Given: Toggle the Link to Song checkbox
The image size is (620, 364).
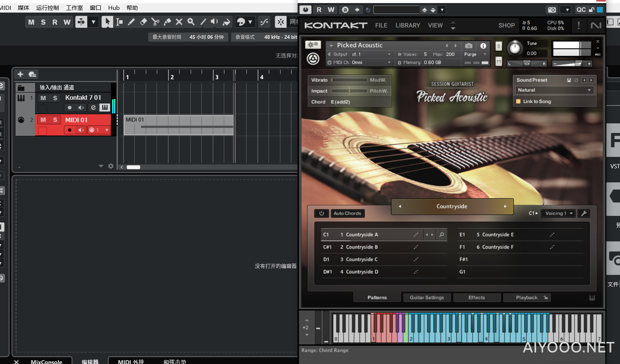Looking at the screenshot, I should [518, 101].
